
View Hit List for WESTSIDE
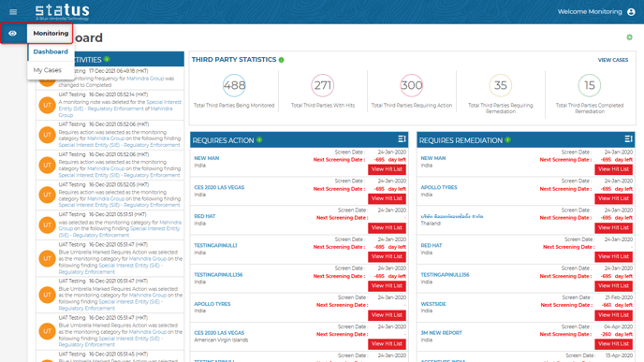tap(614, 315)
